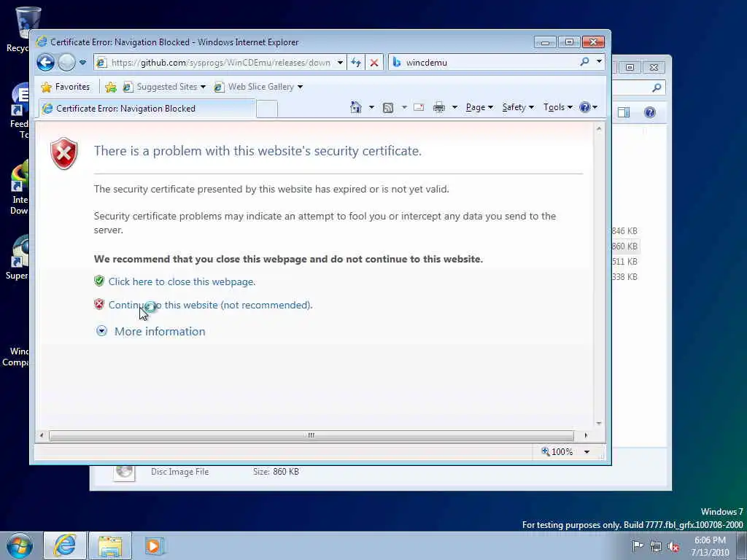Image resolution: width=747 pixels, height=560 pixels.
Task: Open a new blank tab
Action: [267, 109]
